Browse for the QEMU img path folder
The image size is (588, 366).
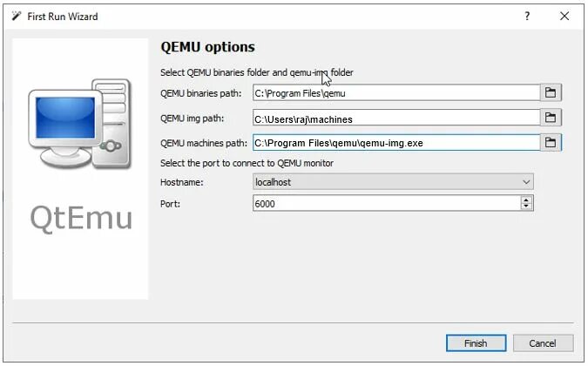click(551, 118)
